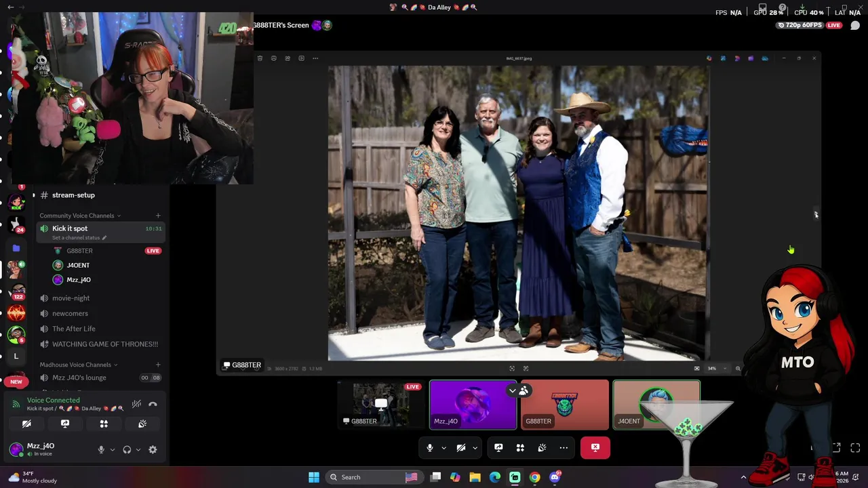Collapse Madhouse Voice Channels category
Screen dimensions: 868x488
(x=79, y=365)
